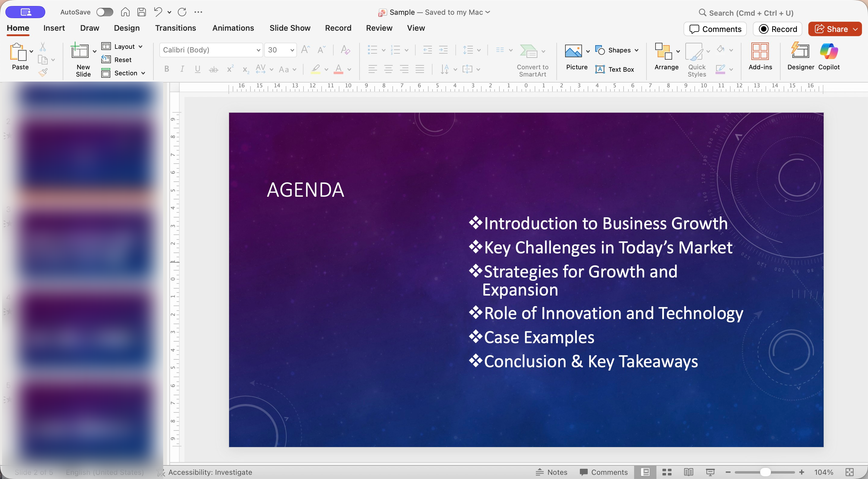
Task: Open the Slide Show tab
Action: click(290, 28)
